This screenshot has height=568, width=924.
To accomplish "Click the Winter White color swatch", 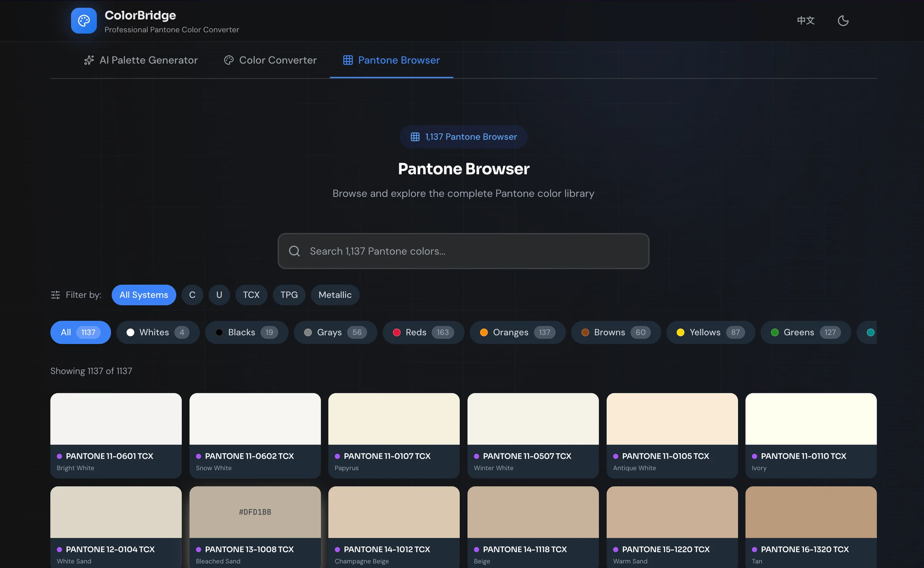I will (x=533, y=419).
